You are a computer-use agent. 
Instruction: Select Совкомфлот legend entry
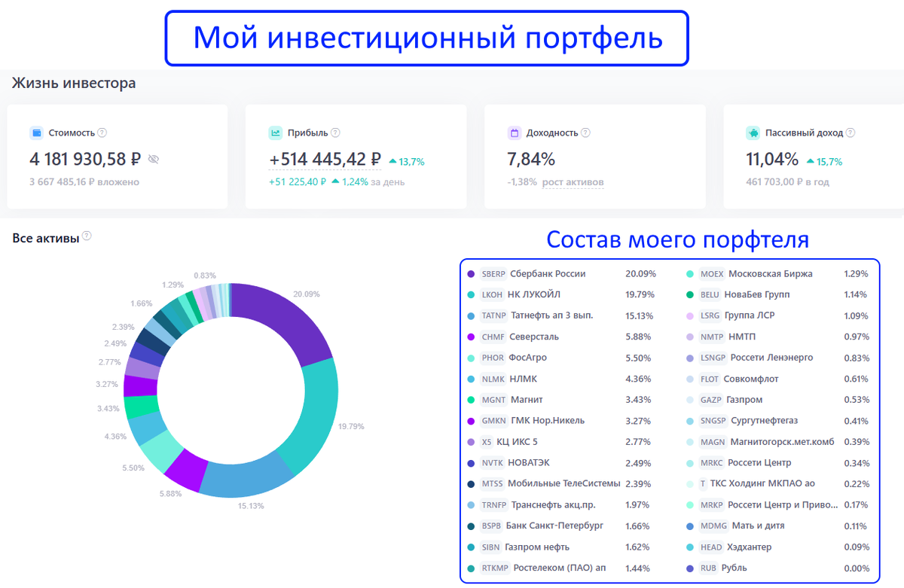[x=779, y=379]
